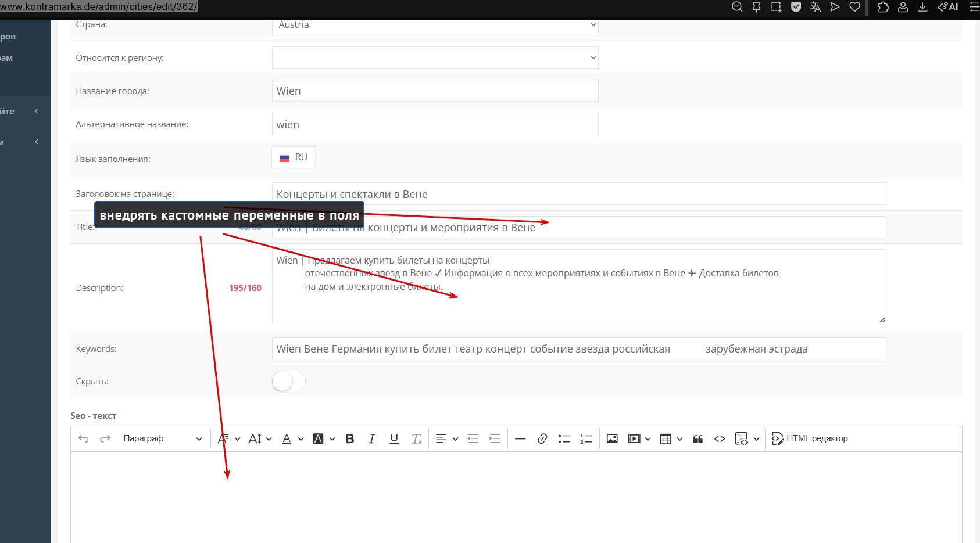980x543 pixels.
Task: Open browser easy setup sliders icon
Action: tap(975, 7)
